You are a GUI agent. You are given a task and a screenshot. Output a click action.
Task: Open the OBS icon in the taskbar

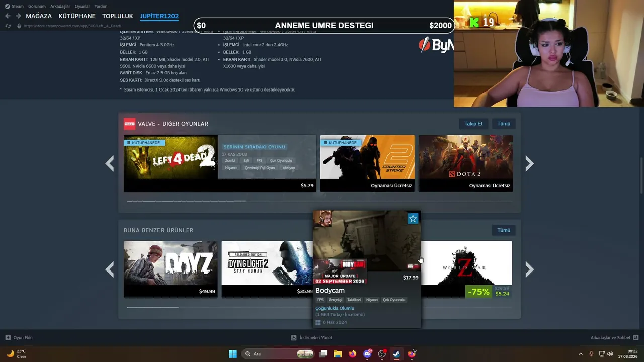[x=382, y=354]
